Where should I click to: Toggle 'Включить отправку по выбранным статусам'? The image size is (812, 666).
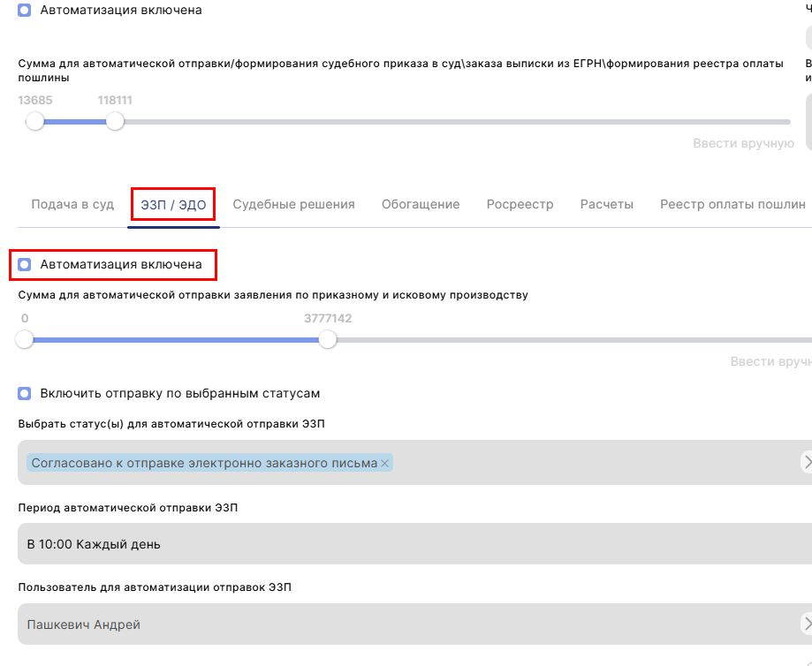coord(24,393)
